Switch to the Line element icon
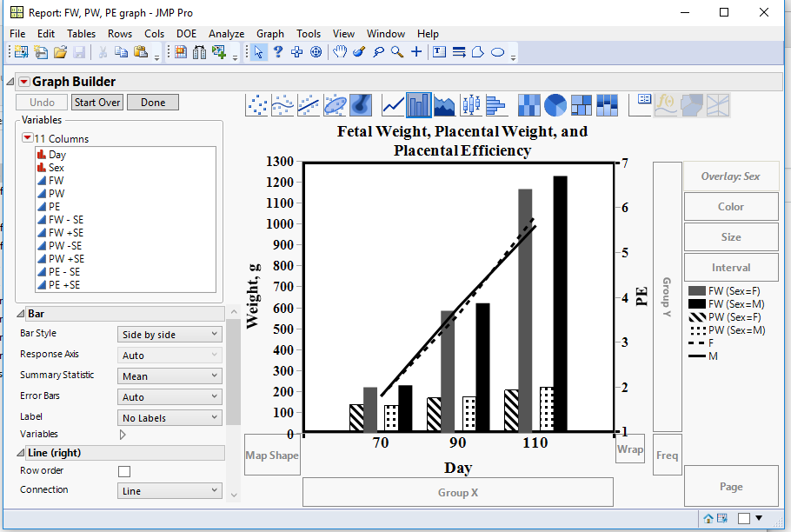The width and height of the screenshot is (791, 532). (x=392, y=104)
